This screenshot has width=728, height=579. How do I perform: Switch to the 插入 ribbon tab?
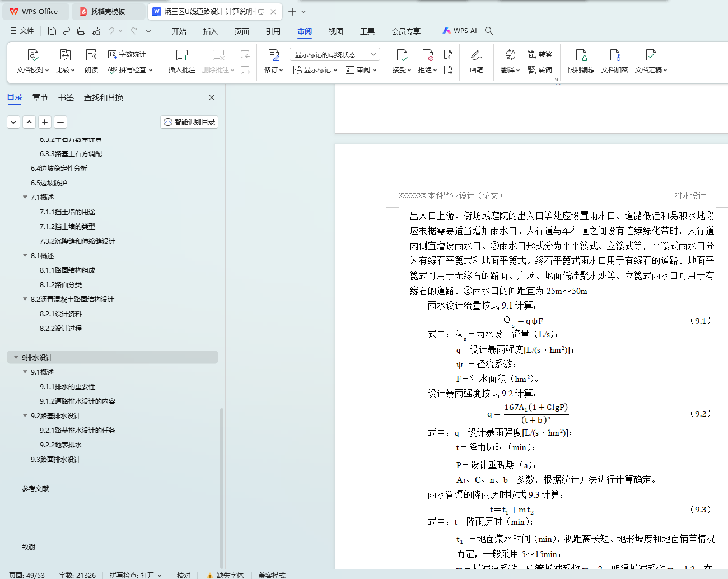[x=211, y=31]
